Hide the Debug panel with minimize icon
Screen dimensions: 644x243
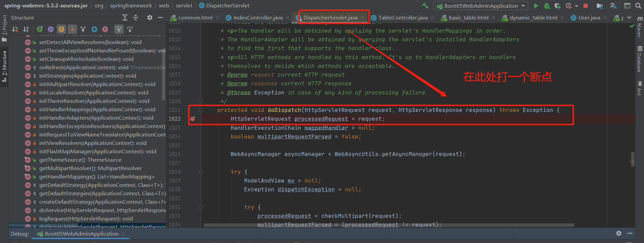pos(630,233)
